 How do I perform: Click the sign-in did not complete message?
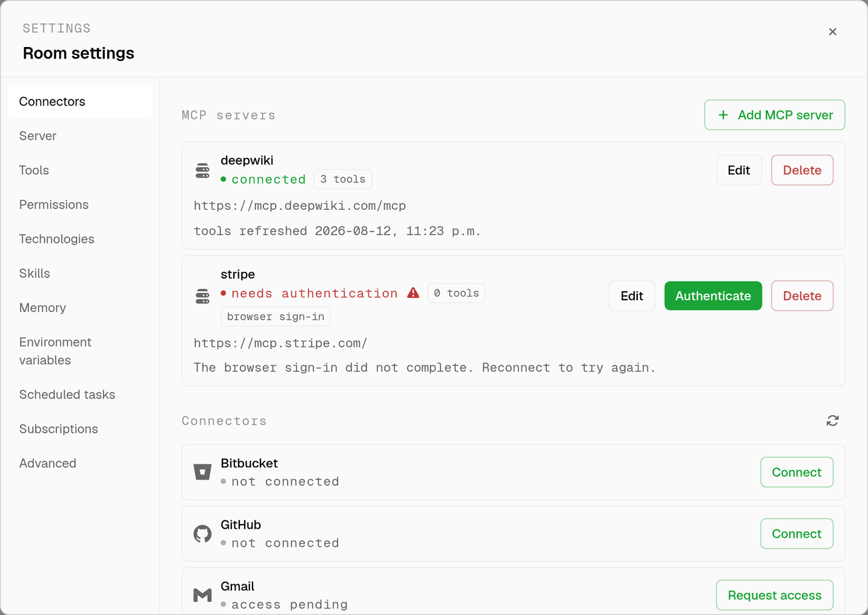point(424,368)
